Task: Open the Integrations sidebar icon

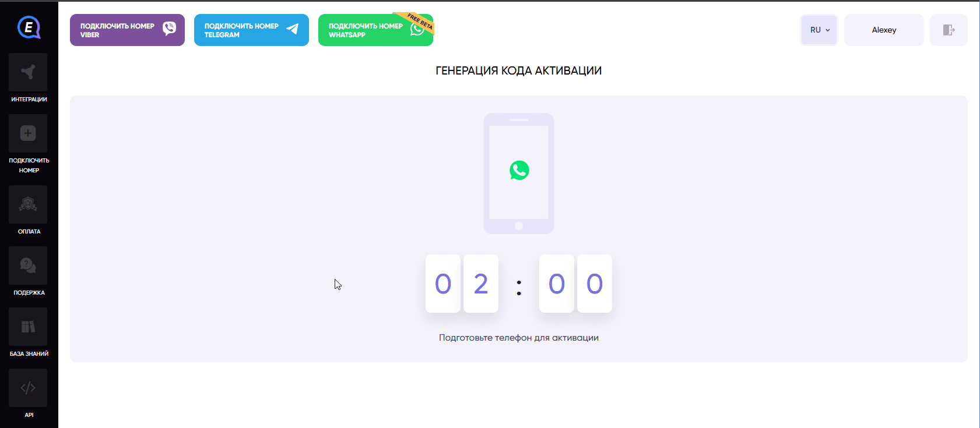Action: [x=28, y=72]
